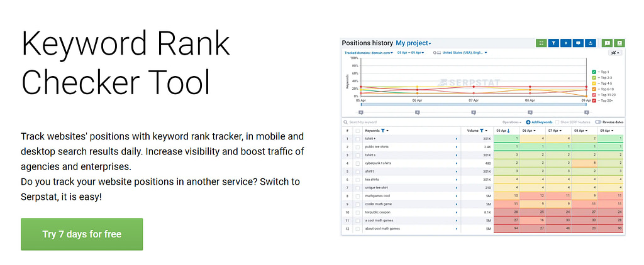Image resolution: width=644 pixels, height=265 pixels.
Task: Toggle the Top 2-3 legend checkbox
Action: coord(594,77)
